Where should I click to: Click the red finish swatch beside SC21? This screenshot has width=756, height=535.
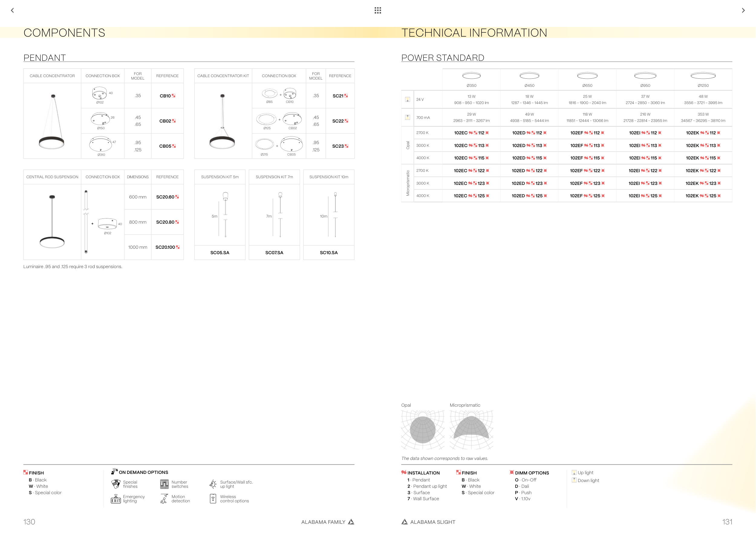346,96
